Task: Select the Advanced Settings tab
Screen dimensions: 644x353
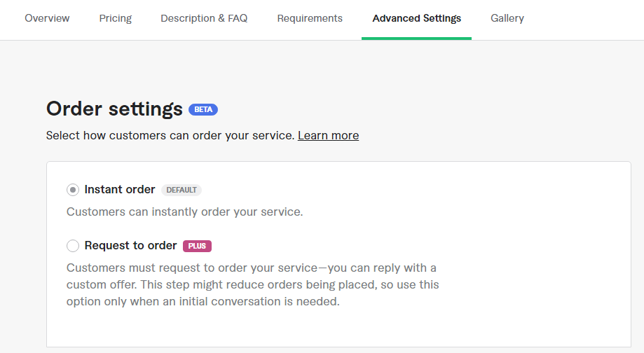Action: pyautogui.click(x=416, y=18)
